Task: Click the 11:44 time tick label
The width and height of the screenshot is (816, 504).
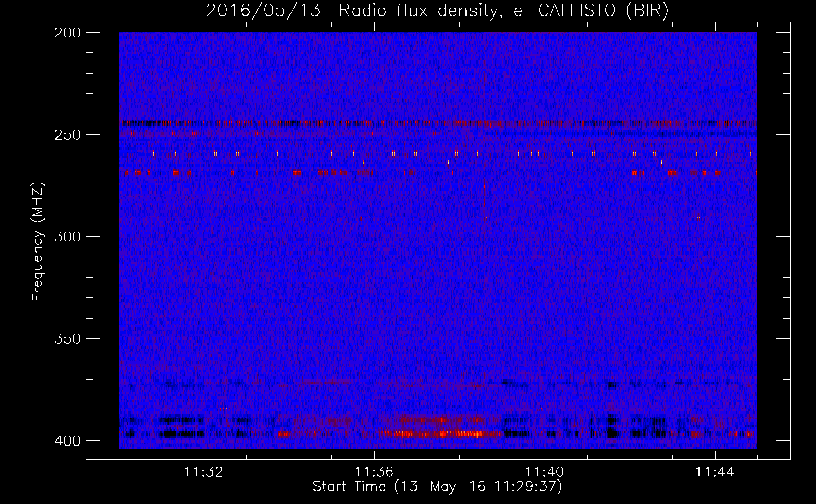Action: pyautogui.click(x=715, y=472)
